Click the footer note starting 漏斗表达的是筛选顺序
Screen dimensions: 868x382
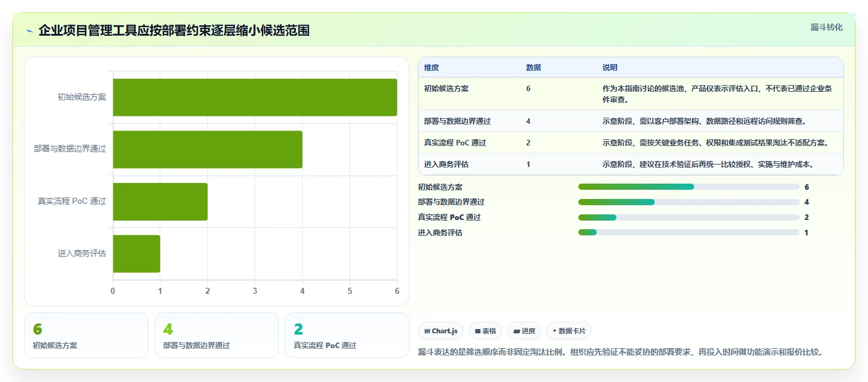[x=621, y=352]
